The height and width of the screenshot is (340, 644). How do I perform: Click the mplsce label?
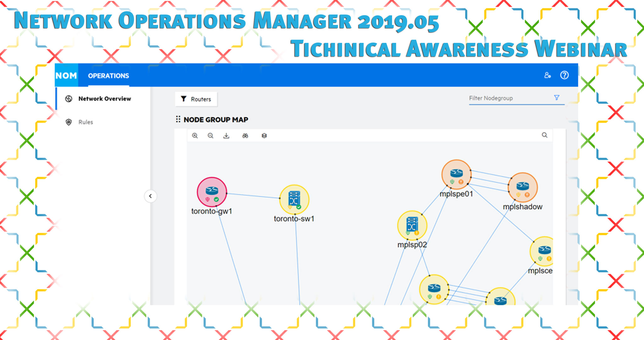540,271
